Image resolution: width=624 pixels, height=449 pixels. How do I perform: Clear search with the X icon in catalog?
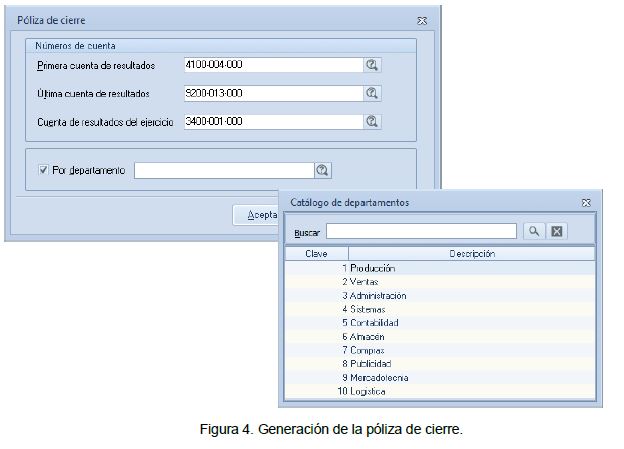[557, 231]
